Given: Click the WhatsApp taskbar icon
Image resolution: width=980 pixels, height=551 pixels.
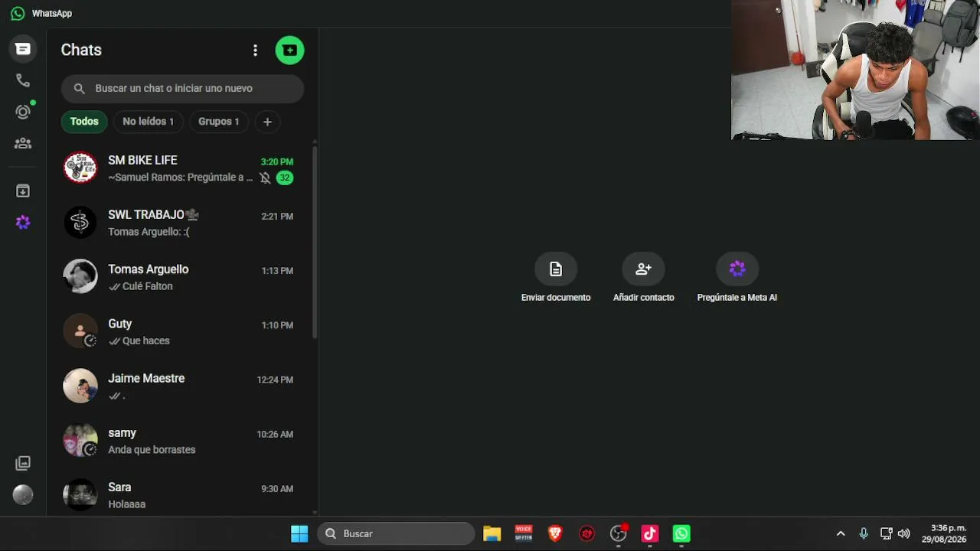Looking at the screenshot, I should pyautogui.click(x=681, y=533).
